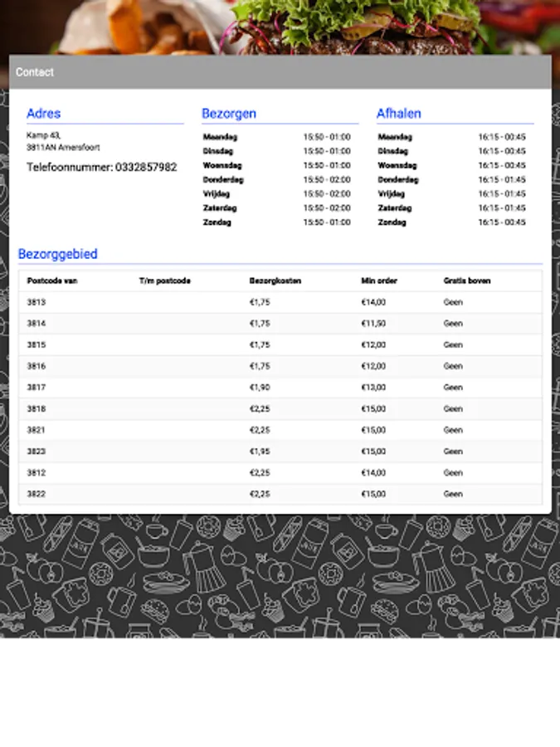560x747 pixels.
Task: Select postcode 3822 in the table
Action: (37, 495)
